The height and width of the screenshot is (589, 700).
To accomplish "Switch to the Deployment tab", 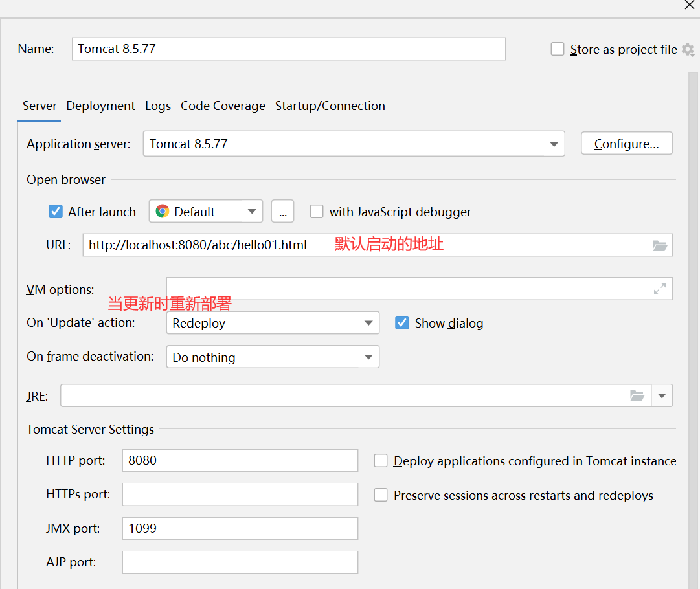I will 100,106.
